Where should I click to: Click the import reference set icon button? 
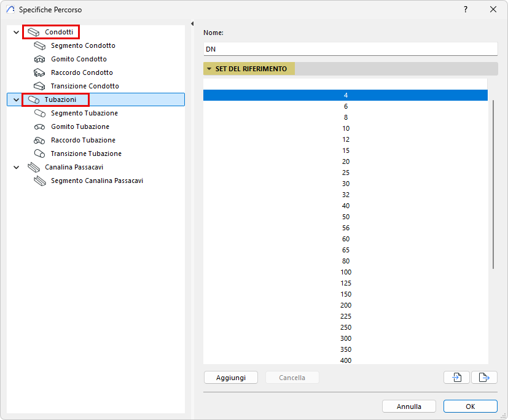(x=456, y=377)
